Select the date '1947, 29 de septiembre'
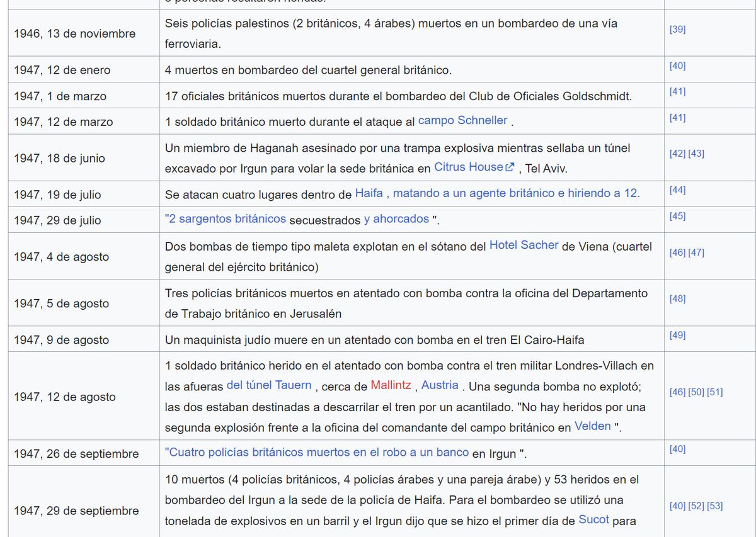Image resolution: width=756 pixels, height=537 pixels. [x=76, y=511]
